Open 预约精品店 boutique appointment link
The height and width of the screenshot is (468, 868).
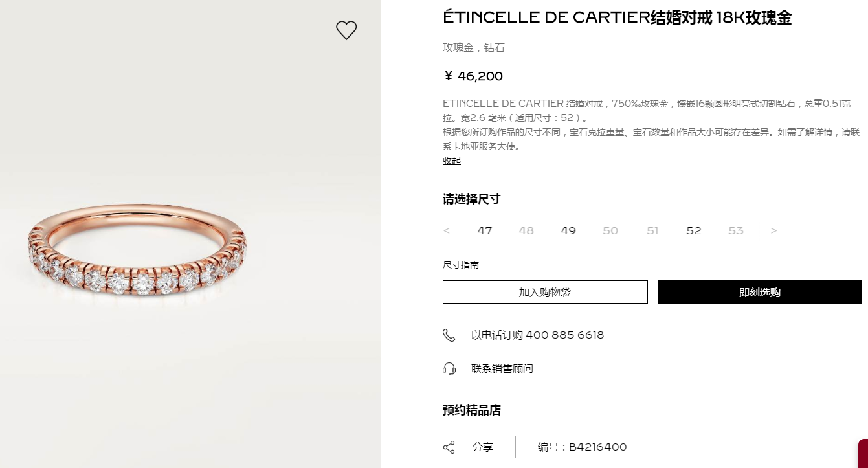(x=472, y=410)
